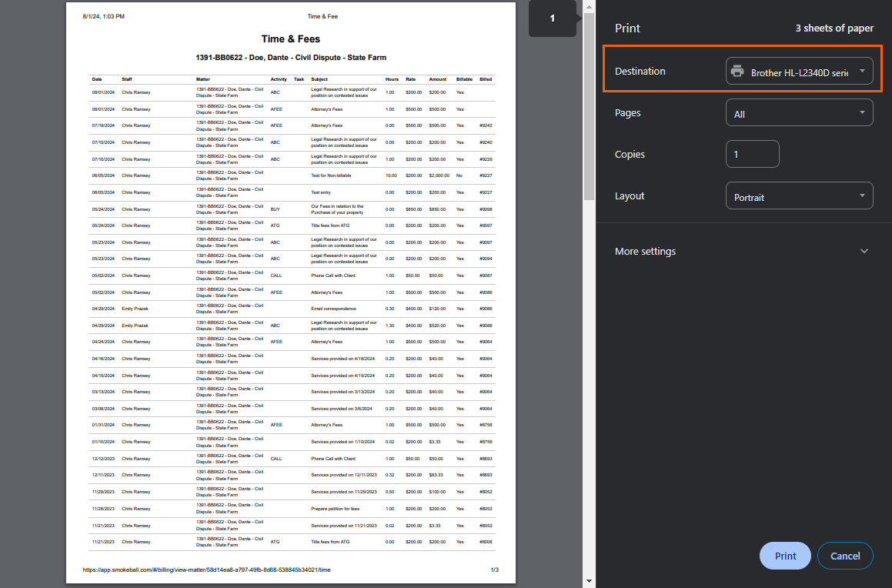The height and width of the screenshot is (588, 892).
Task: Click the 'Services provided on 4/16/2024' subject
Action: (343, 359)
